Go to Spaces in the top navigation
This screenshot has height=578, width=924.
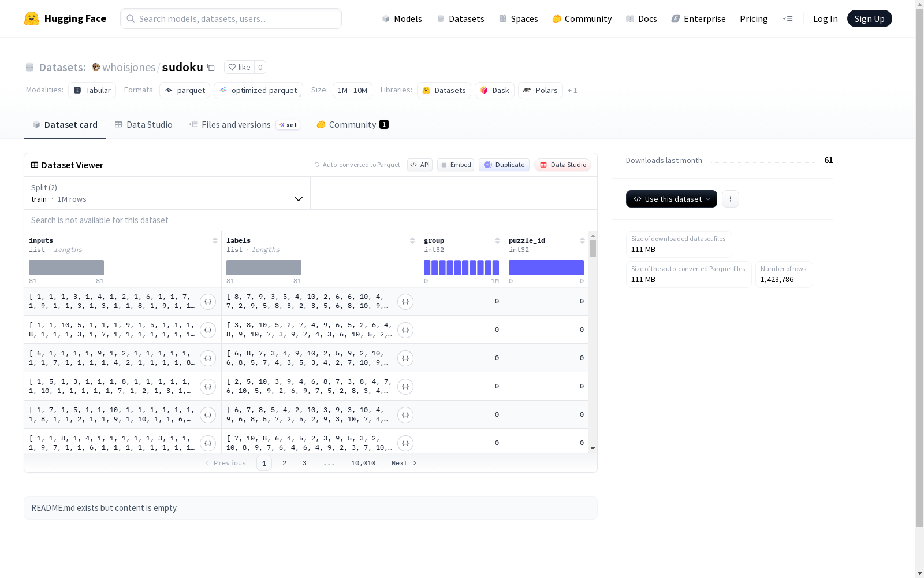click(519, 18)
